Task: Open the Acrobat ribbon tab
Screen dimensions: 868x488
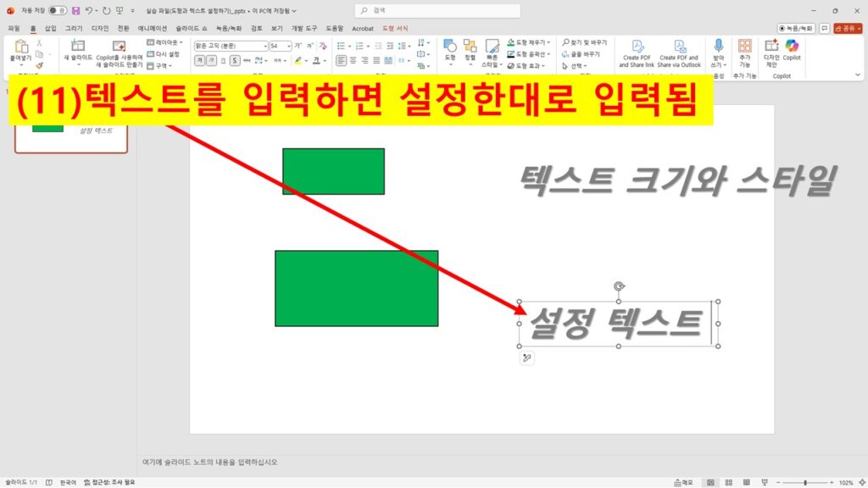Action: (x=363, y=28)
